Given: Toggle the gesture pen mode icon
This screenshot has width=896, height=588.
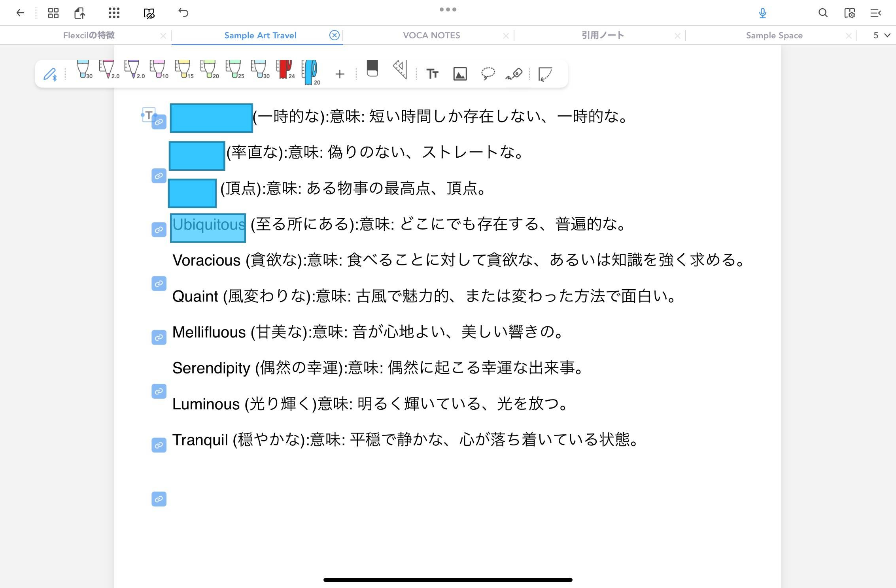Looking at the screenshot, I should 50,74.
